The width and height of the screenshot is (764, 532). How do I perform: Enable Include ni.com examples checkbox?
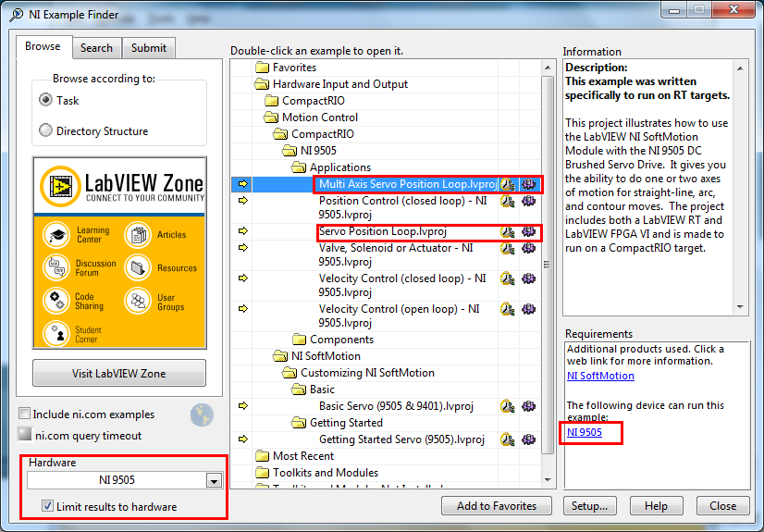coord(24,414)
